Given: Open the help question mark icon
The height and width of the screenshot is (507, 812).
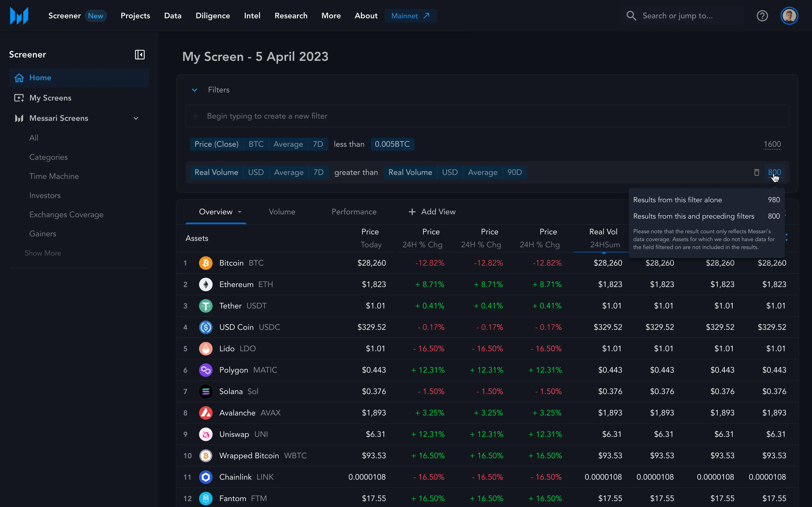Looking at the screenshot, I should pos(762,16).
